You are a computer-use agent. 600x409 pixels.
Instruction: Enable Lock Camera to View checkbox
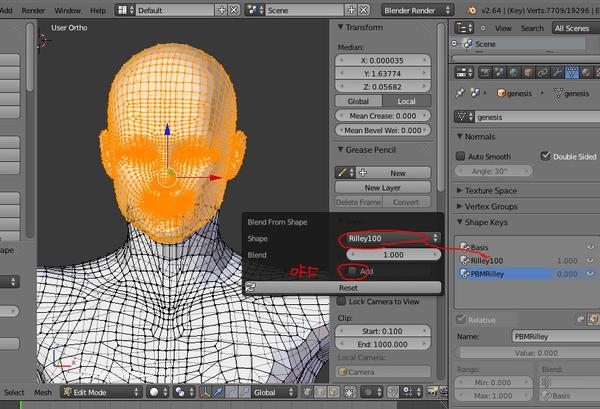click(x=341, y=301)
